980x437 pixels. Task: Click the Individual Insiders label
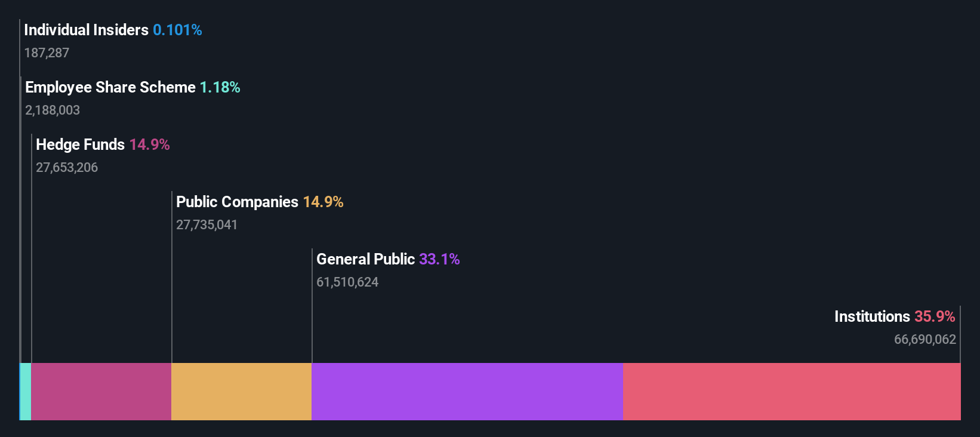(x=86, y=30)
